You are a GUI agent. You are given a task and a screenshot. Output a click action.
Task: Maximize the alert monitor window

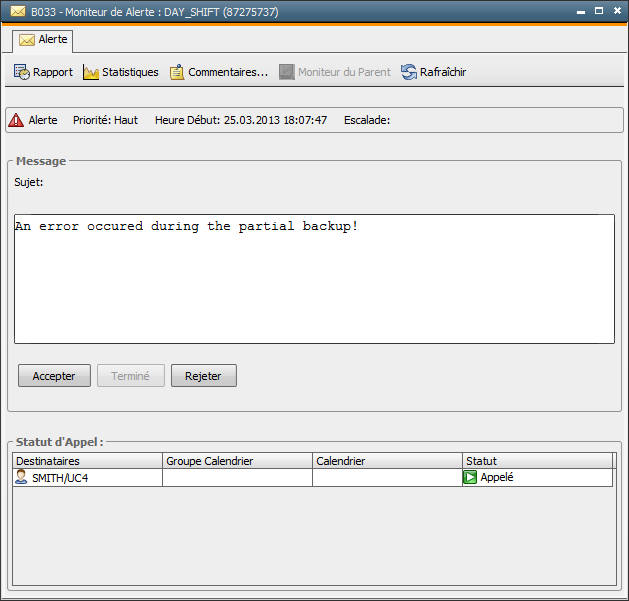coord(599,11)
